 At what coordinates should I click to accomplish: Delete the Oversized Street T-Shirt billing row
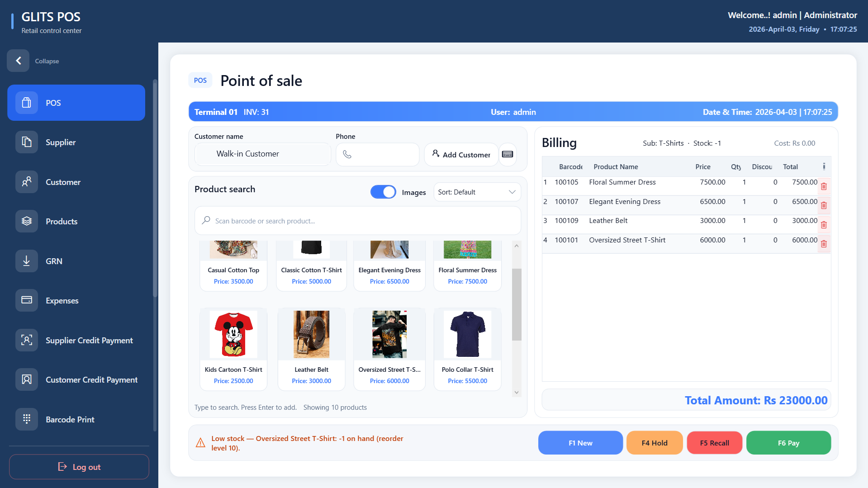point(824,244)
